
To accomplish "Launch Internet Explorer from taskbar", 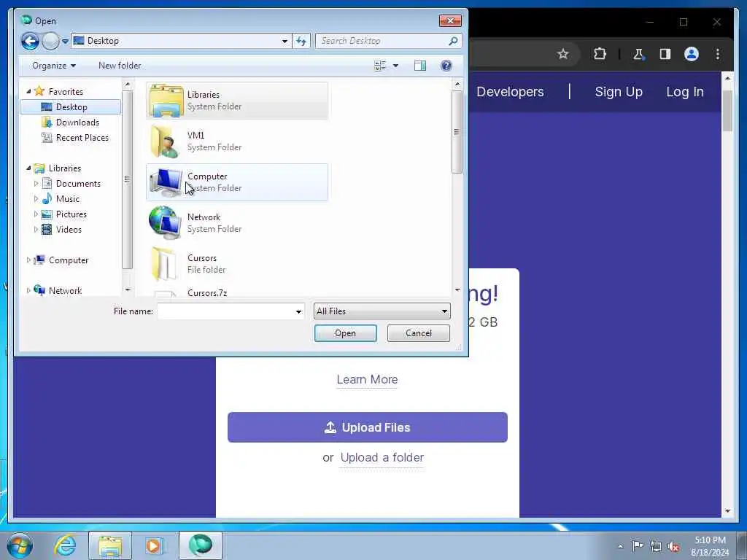I will [65, 545].
